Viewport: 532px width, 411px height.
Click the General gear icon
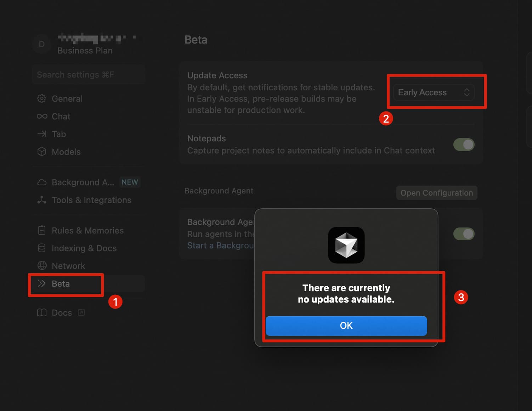42,98
